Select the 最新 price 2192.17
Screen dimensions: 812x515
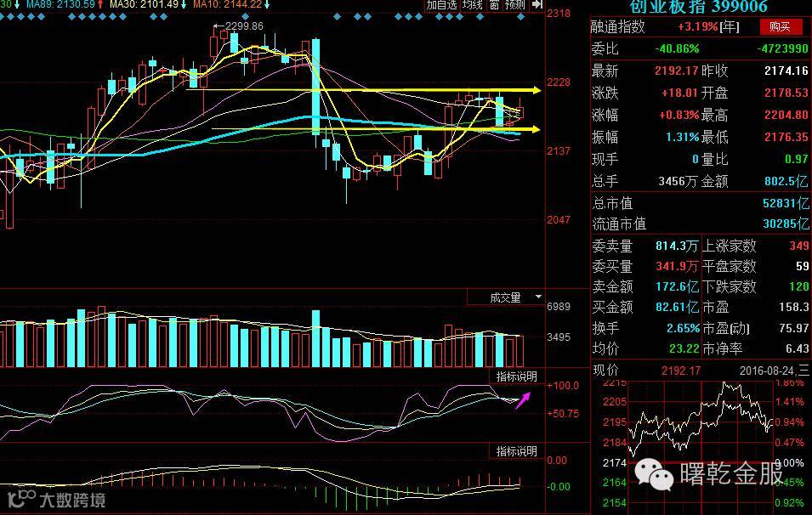coord(676,71)
